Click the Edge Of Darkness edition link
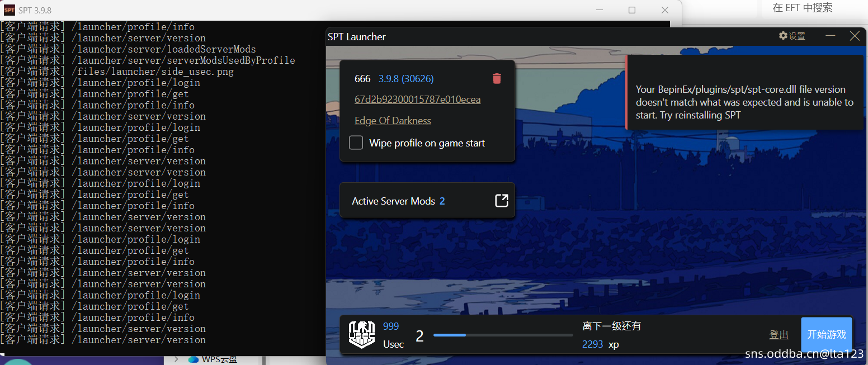The width and height of the screenshot is (868, 365). pyautogui.click(x=393, y=121)
